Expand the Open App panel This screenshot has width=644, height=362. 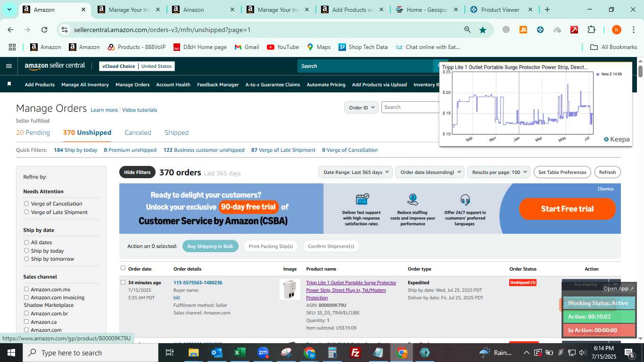point(619,288)
